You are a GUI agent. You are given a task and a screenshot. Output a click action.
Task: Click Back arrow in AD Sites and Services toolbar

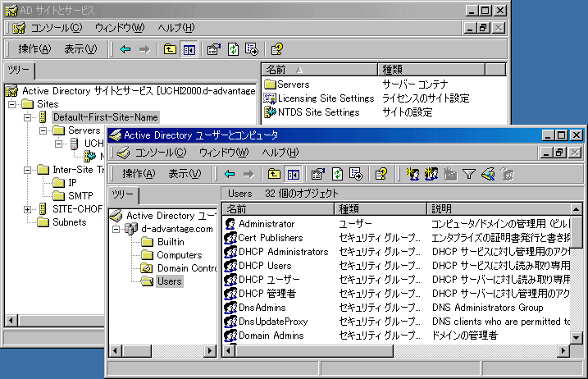tap(125, 49)
